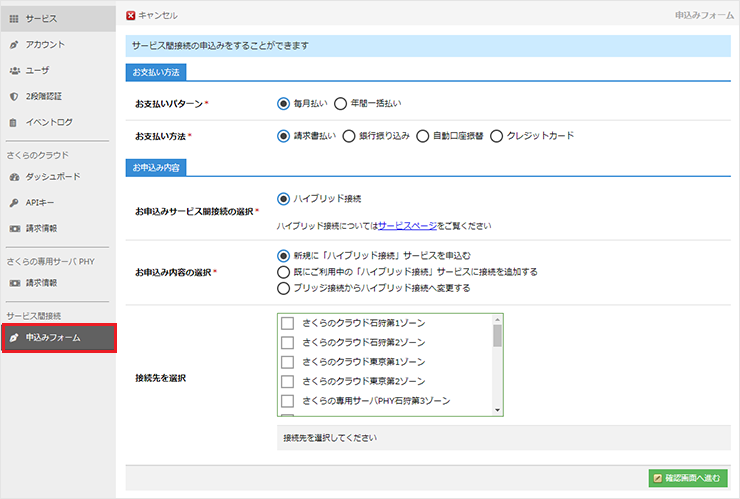
Task: Open アカウント via its key icon
Action: coord(13,45)
